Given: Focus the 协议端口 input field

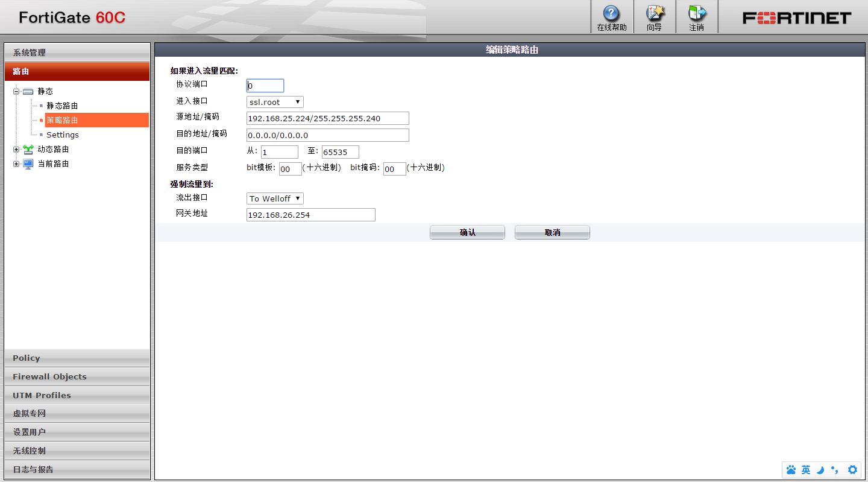Looking at the screenshot, I should [x=265, y=86].
